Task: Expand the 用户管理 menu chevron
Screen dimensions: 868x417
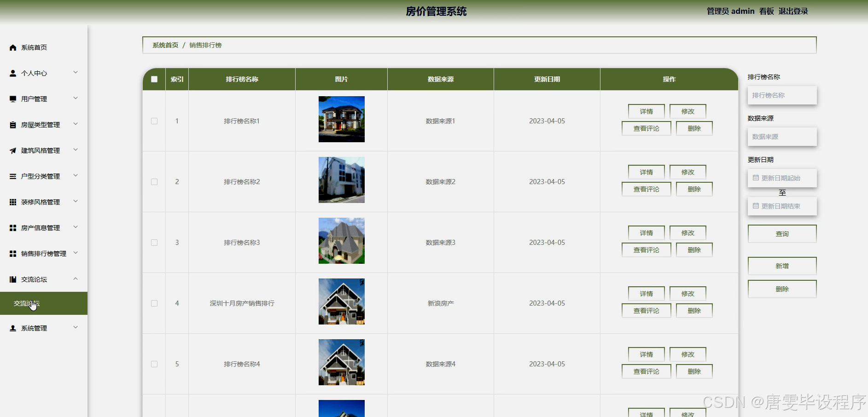Action: 76,98
